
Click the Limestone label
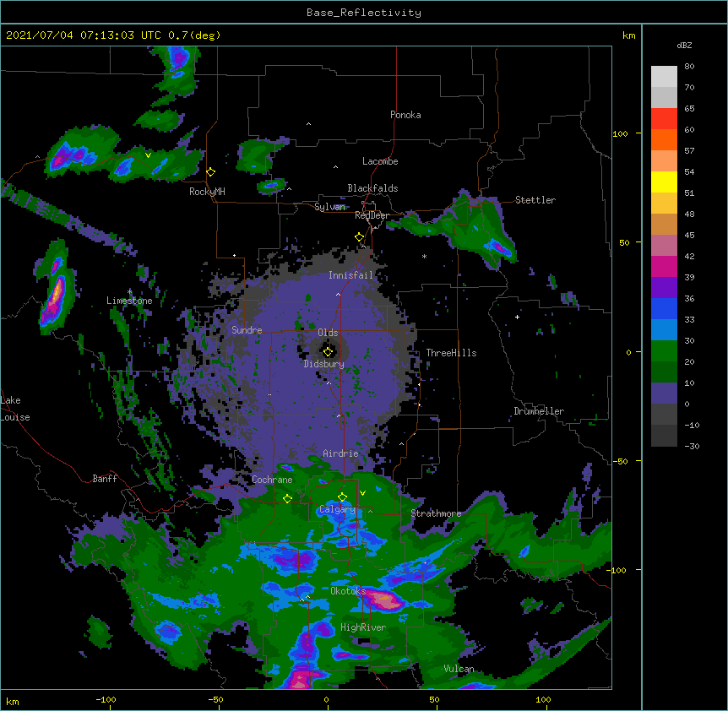129,301
